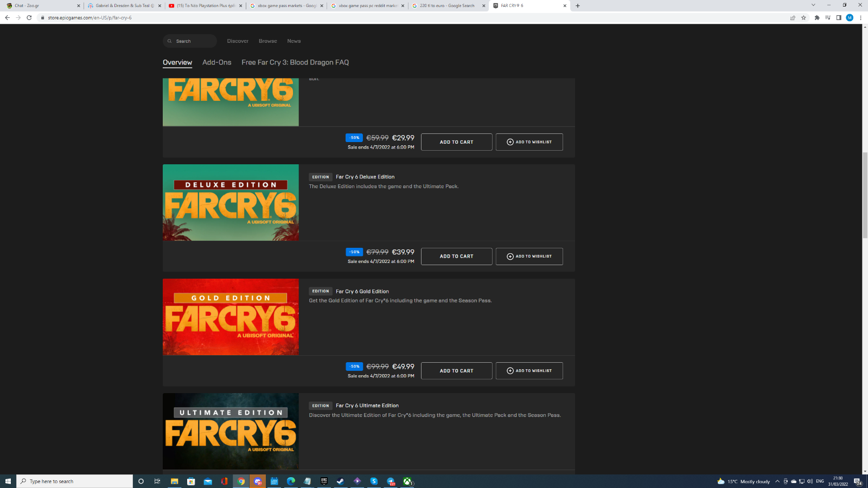Open Telegram from the taskbar
The height and width of the screenshot is (488, 868).
(x=391, y=481)
